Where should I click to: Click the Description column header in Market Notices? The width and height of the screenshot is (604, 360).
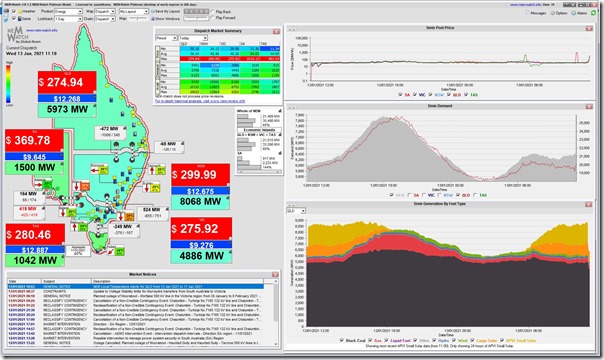point(177,281)
